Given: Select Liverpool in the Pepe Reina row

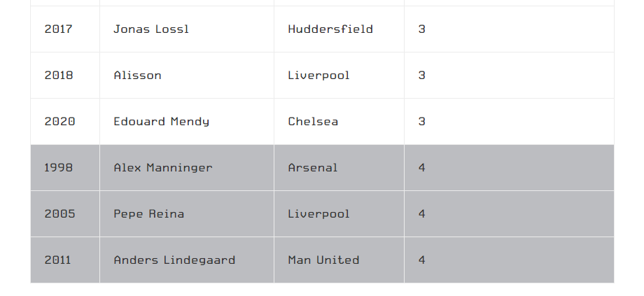Looking at the screenshot, I should pos(318,214).
